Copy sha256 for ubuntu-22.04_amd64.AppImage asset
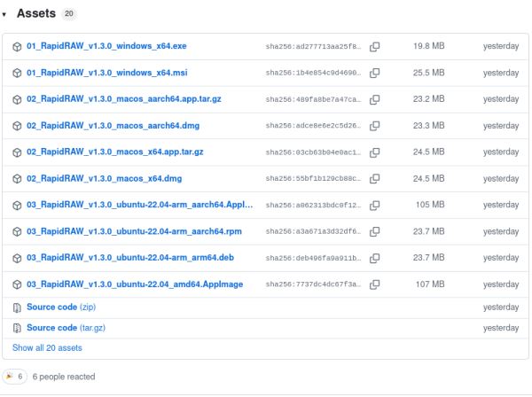 [x=374, y=284]
